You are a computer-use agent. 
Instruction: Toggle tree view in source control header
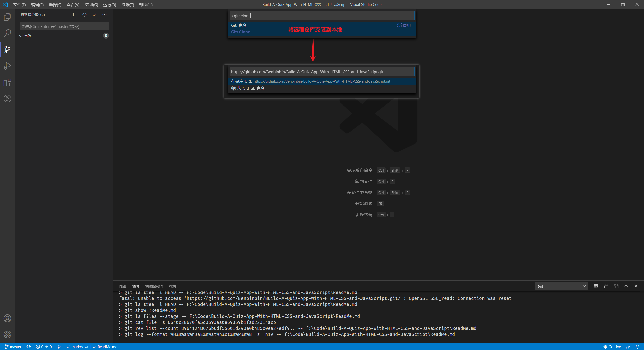(74, 15)
